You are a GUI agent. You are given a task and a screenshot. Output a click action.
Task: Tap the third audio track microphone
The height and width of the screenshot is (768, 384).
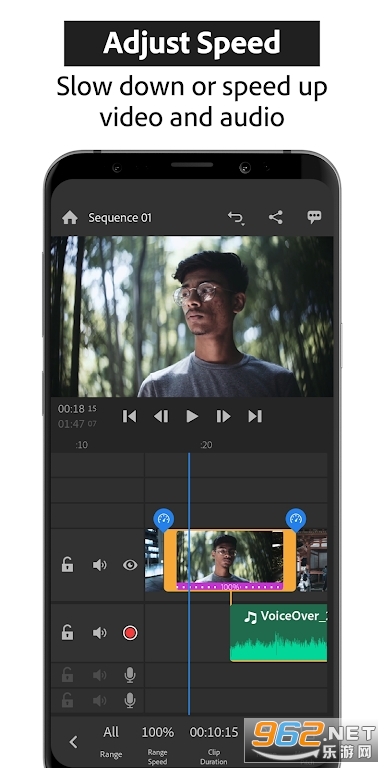pyautogui.click(x=130, y=675)
